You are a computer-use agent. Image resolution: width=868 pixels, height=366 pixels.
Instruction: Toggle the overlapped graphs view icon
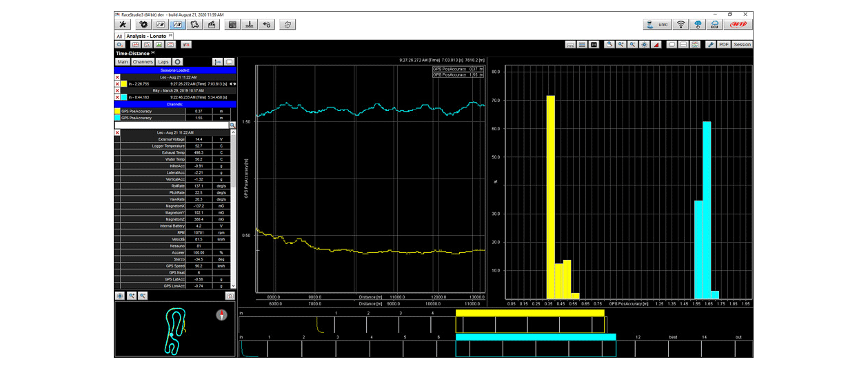click(570, 45)
